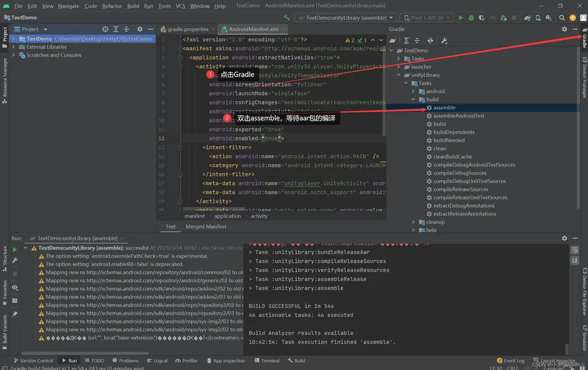The width and height of the screenshot is (588, 370).
Task: Open Pixel 5 API 30 device dropdown
Action: tap(427, 17)
